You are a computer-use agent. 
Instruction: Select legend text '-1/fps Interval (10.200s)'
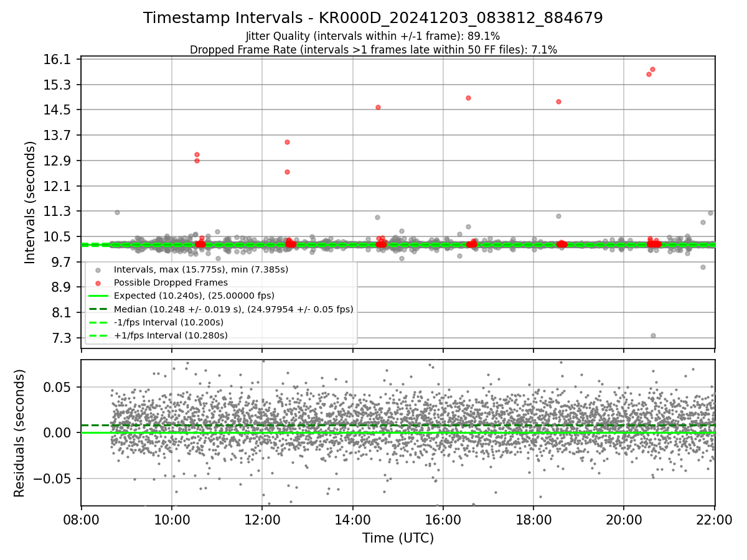[x=169, y=322]
